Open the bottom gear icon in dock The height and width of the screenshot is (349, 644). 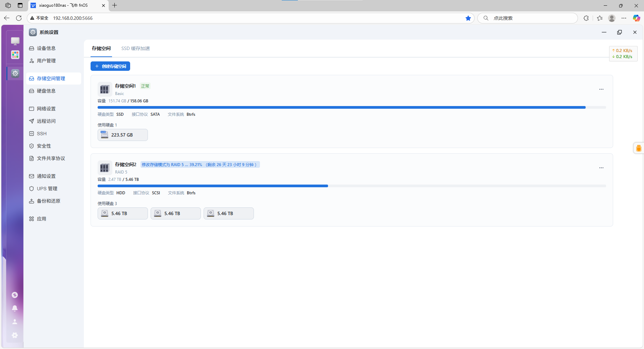[15, 335]
